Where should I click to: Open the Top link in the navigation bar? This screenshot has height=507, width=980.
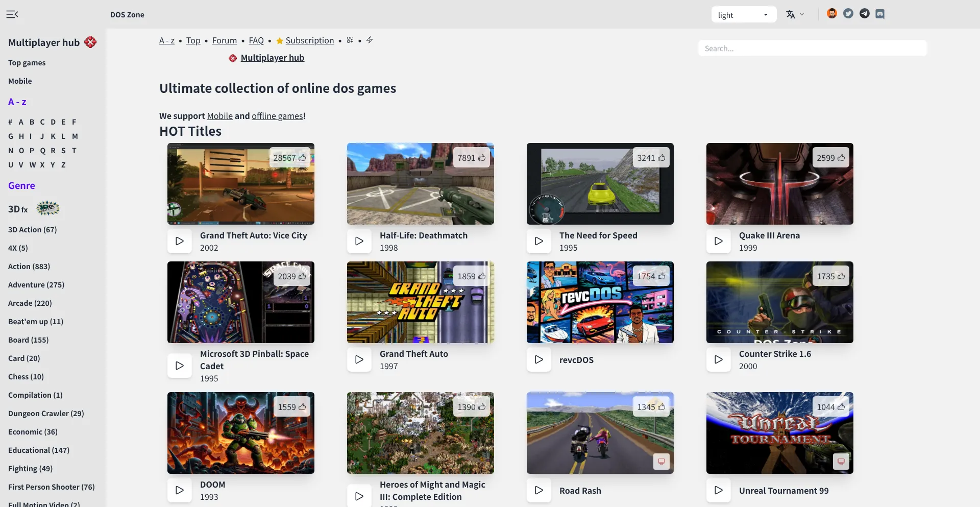193,40
